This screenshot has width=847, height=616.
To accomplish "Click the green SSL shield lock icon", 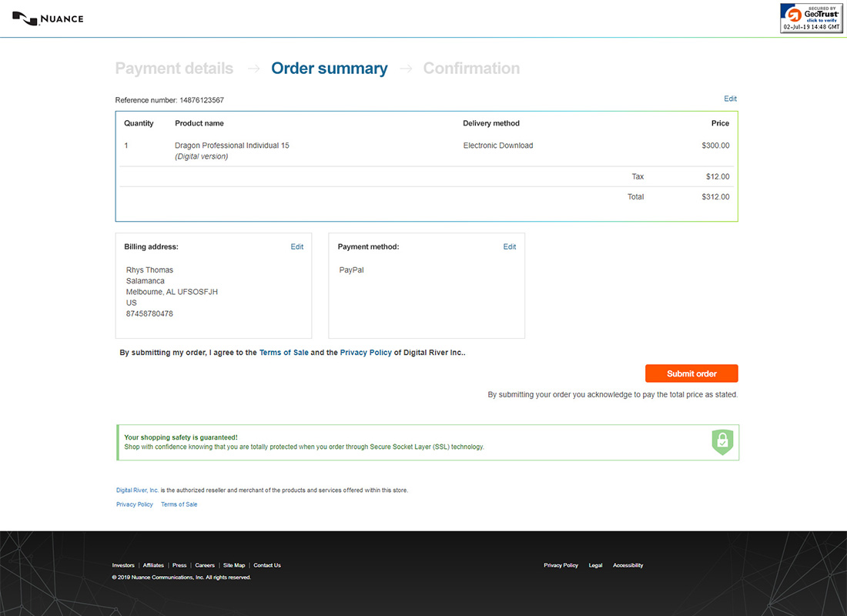I will coord(722,442).
